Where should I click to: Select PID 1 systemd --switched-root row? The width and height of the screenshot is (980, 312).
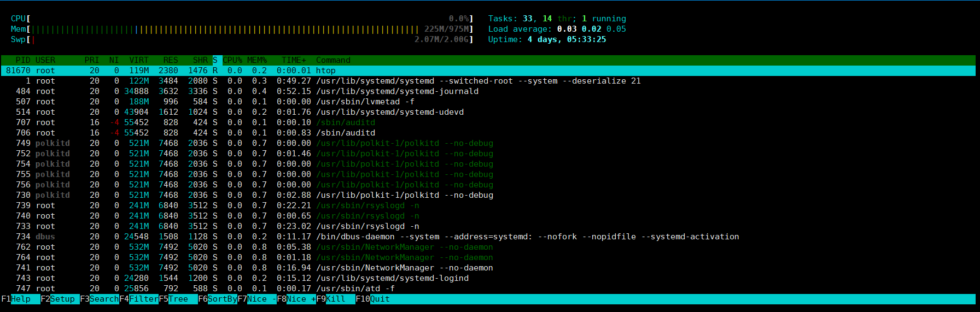(488, 81)
